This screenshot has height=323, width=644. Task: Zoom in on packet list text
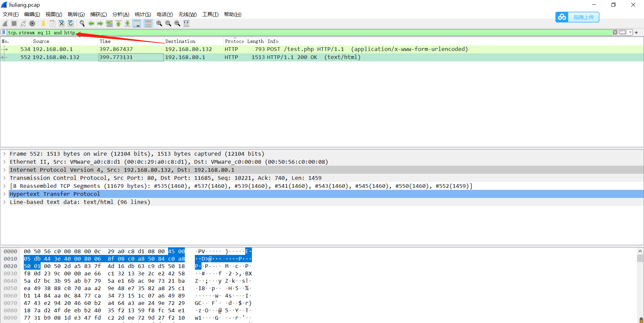[159, 23]
